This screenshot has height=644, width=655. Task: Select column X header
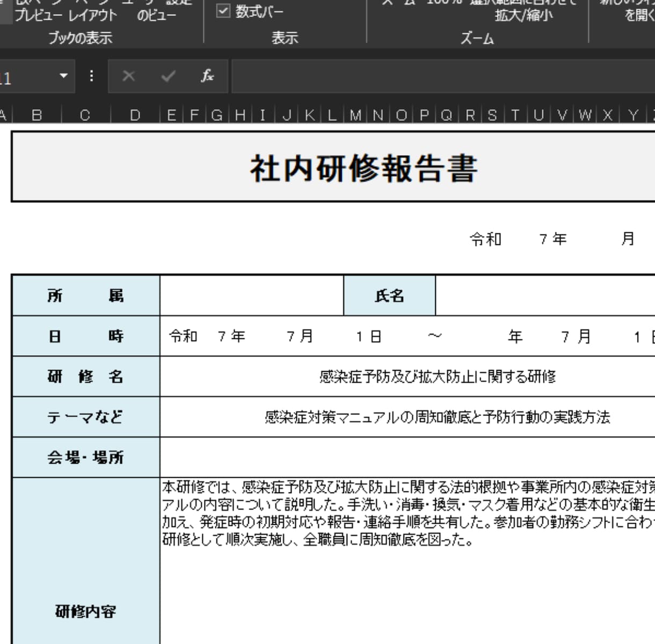click(x=608, y=115)
